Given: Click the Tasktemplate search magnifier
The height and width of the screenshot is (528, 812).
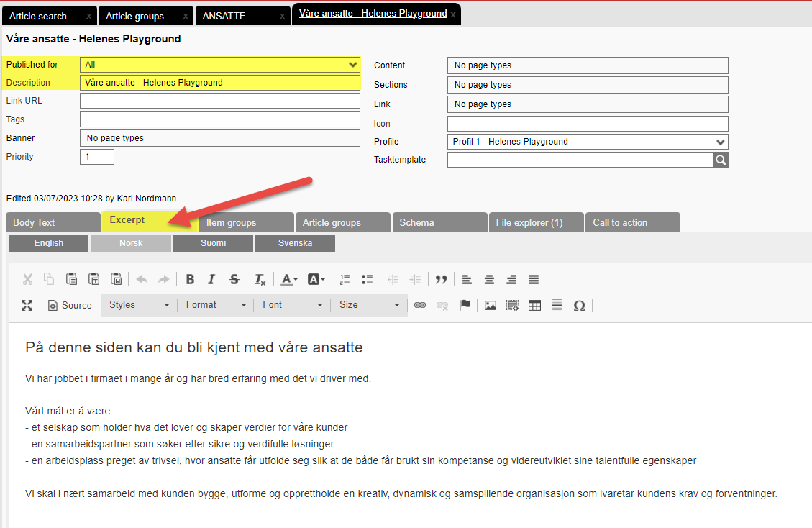Looking at the screenshot, I should (x=721, y=160).
